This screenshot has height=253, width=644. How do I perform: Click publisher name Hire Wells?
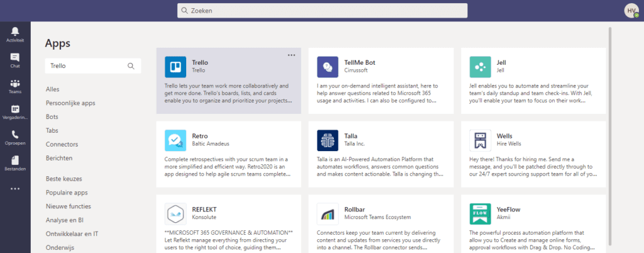(x=509, y=143)
